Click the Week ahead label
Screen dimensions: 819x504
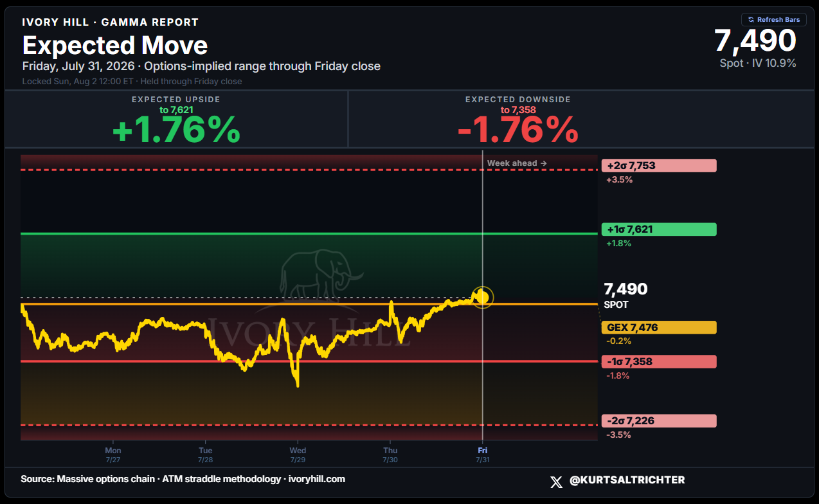(517, 163)
